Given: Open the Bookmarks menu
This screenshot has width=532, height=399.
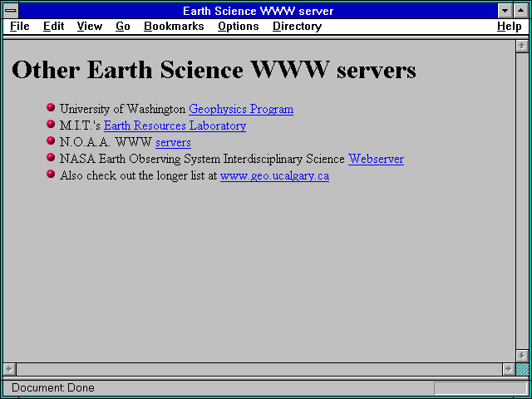Looking at the screenshot, I should point(174,27).
